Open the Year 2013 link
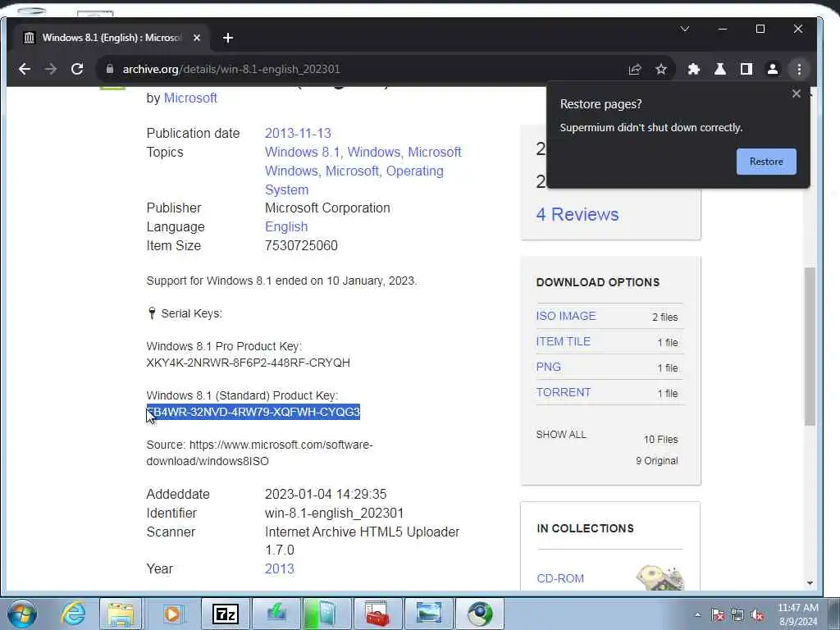 click(279, 569)
